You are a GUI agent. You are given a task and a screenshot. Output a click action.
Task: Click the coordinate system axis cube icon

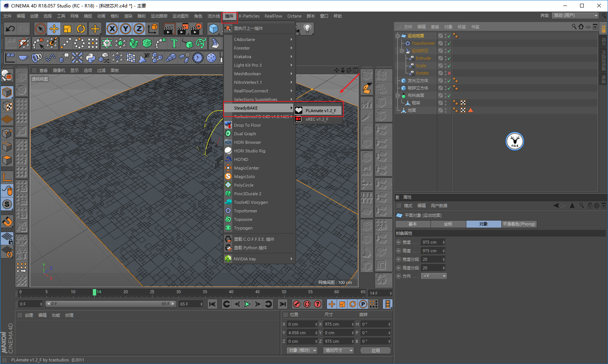(x=152, y=29)
